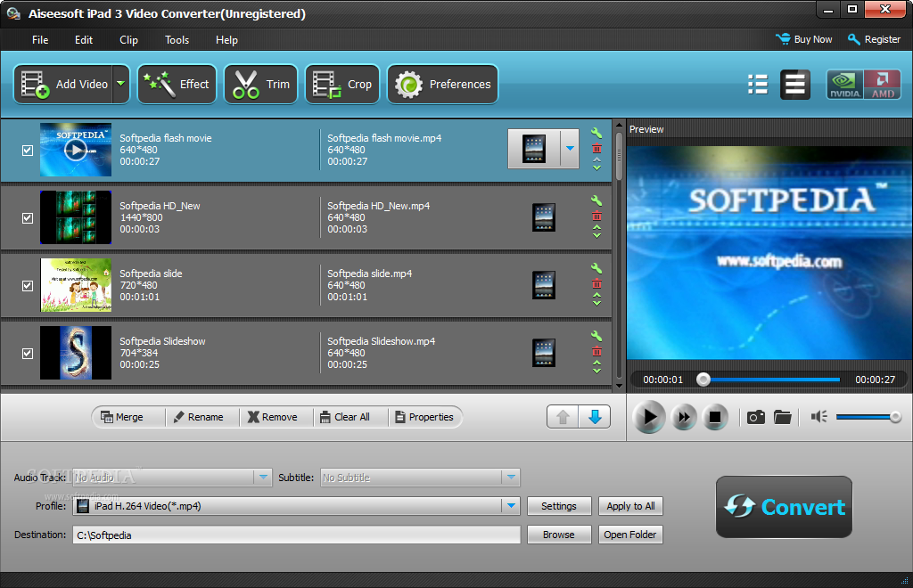Click iPad profile icon for HD_New row
Viewport: 913px width, 588px height.
pos(544,217)
